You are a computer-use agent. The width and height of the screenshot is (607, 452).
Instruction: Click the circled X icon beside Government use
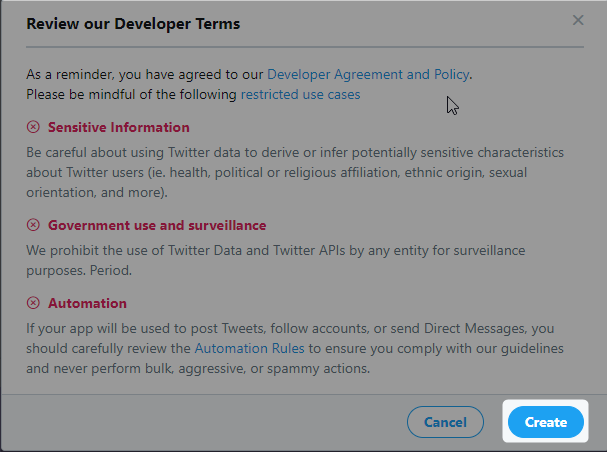coord(33,225)
